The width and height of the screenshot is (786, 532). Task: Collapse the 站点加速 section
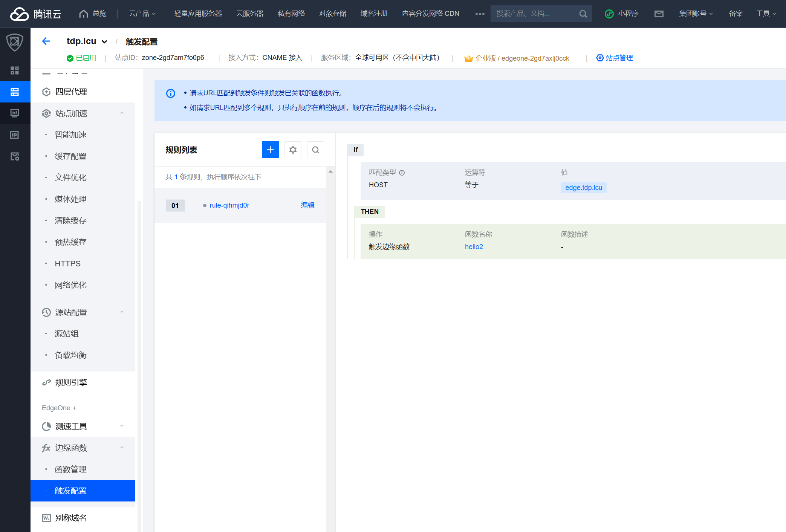click(122, 113)
